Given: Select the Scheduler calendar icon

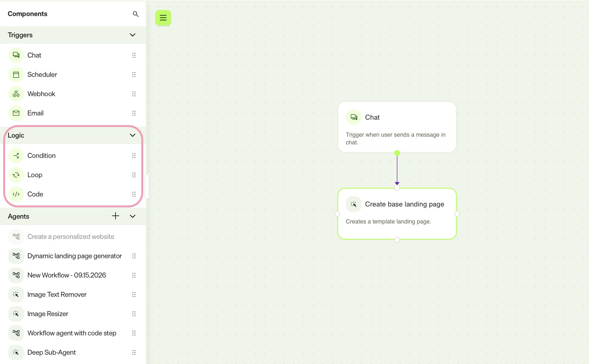Looking at the screenshot, I should [16, 75].
